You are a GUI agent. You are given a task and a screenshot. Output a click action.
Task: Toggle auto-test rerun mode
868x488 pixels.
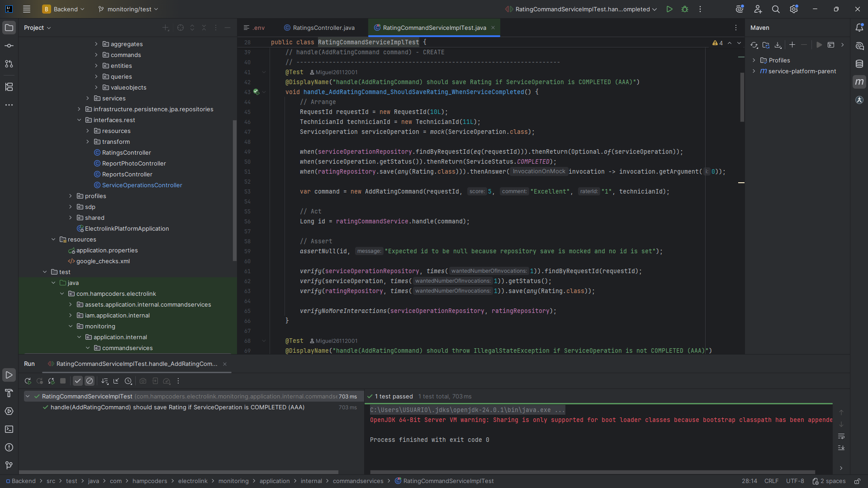click(x=51, y=381)
